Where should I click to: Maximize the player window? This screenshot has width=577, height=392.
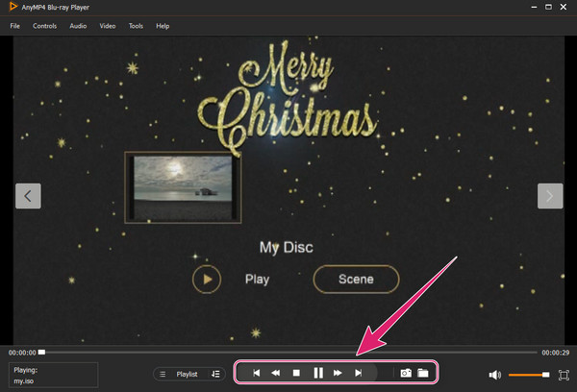[x=548, y=7]
